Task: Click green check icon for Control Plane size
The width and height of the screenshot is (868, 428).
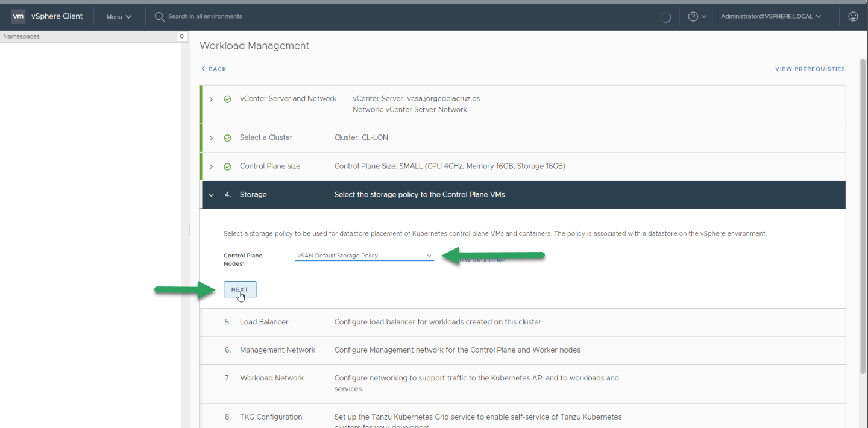Action: click(x=227, y=166)
